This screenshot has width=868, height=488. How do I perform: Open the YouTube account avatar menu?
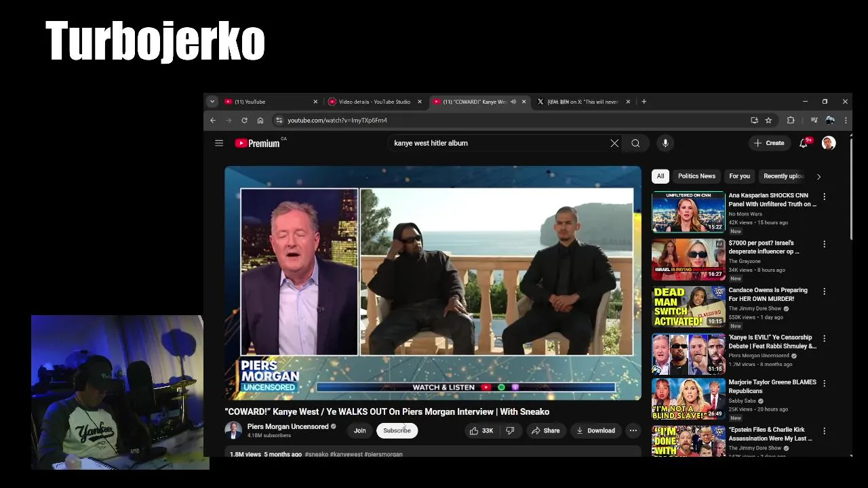click(828, 143)
